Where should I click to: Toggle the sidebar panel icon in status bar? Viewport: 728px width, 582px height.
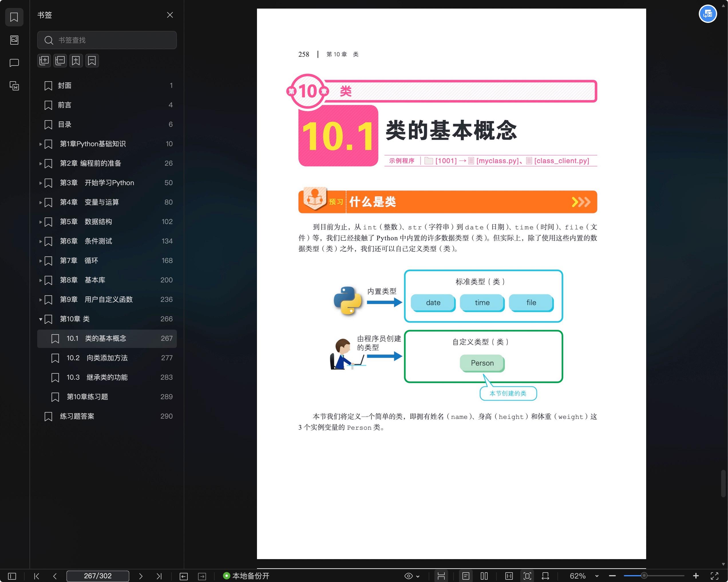[12, 576]
